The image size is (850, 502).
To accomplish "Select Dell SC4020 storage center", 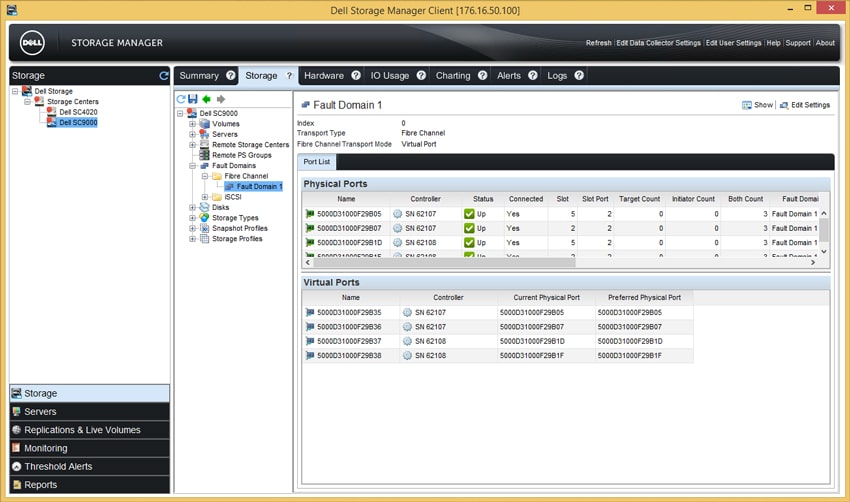I will [x=78, y=112].
